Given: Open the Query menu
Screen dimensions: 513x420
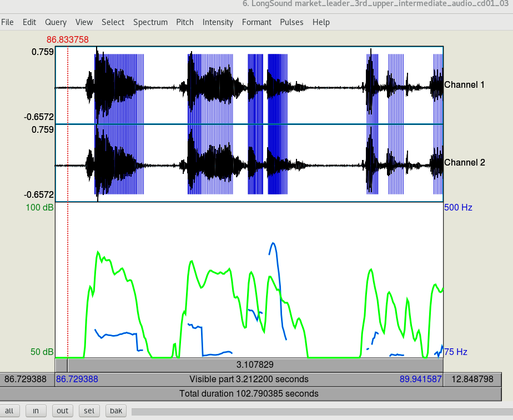Looking at the screenshot, I should click(56, 22).
